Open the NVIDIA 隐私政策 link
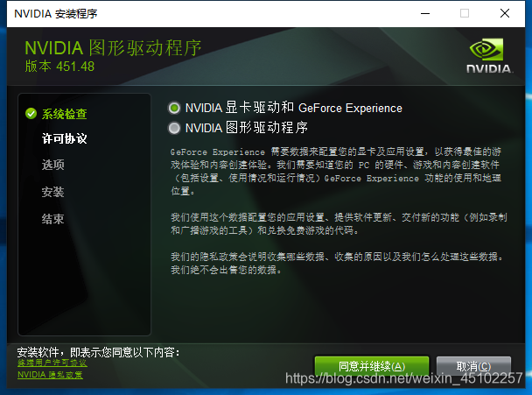The height and width of the screenshot is (395, 532). 50,375
